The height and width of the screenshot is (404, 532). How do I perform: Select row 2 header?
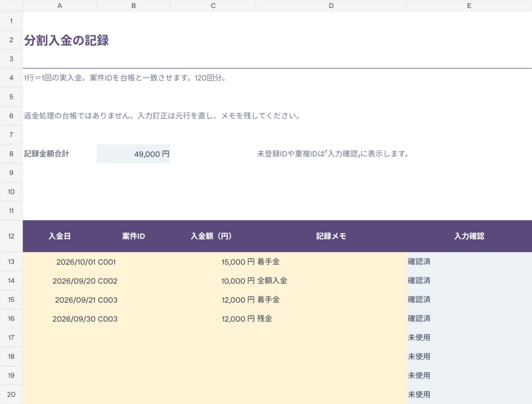point(11,40)
